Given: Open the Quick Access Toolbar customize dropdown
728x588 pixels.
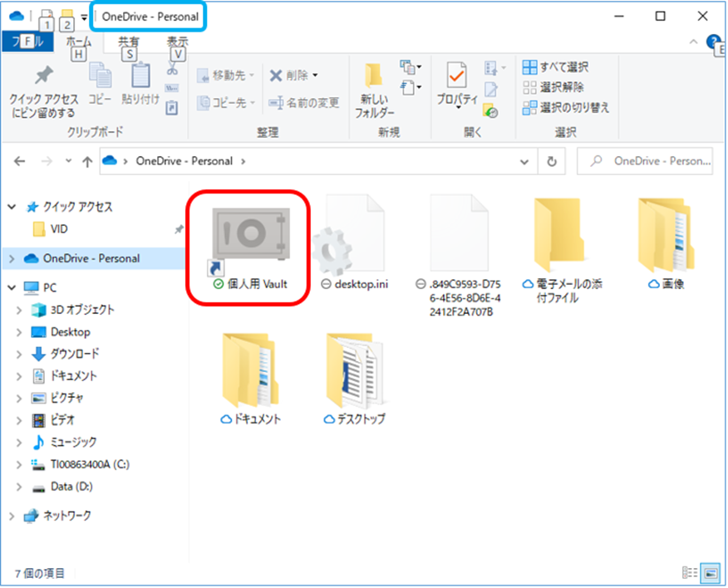Looking at the screenshot, I should coord(84,17).
